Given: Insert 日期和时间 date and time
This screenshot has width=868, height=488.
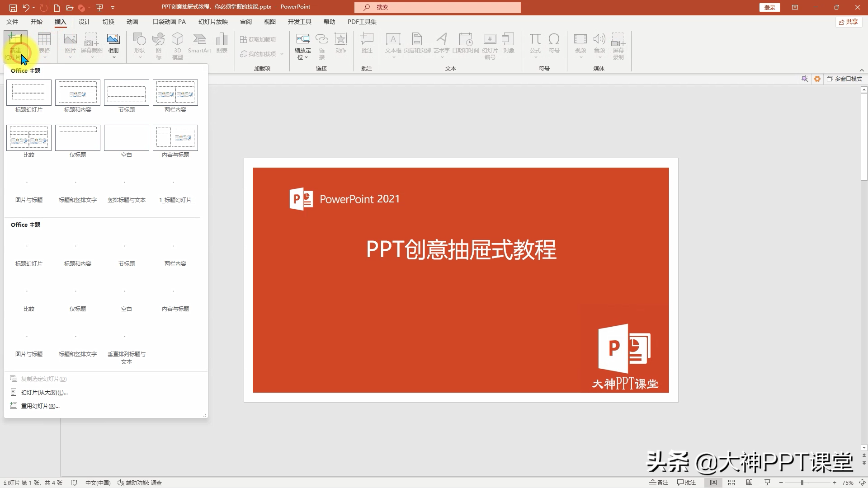Looking at the screenshot, I should point(466,43).
